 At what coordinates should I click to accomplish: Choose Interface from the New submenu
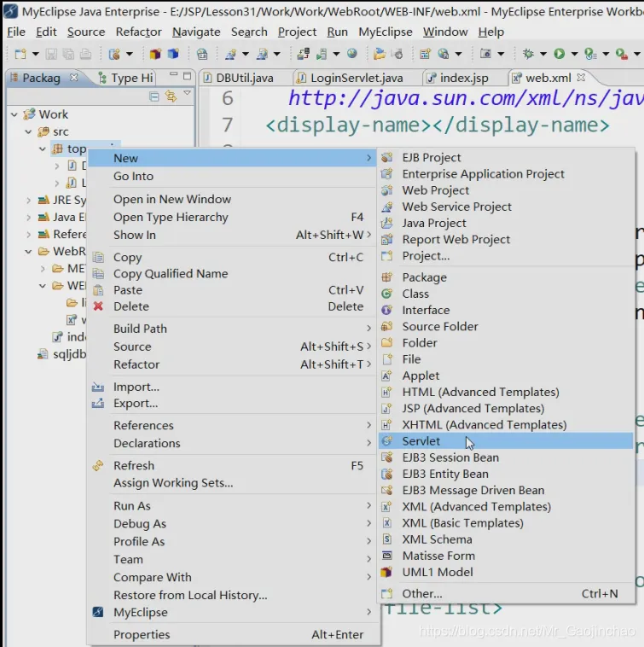pyautogui.click(x=506, y=310)
